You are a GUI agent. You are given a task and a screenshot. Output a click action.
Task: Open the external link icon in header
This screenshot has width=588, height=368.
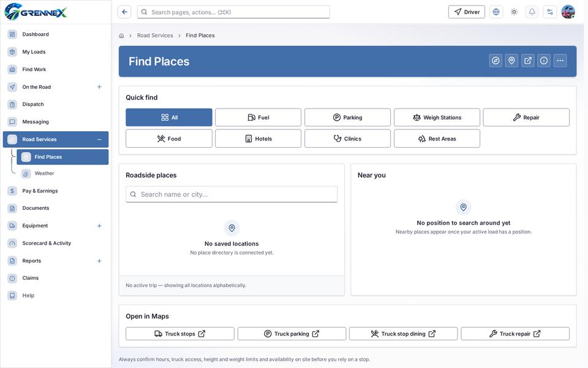click(527, 61)
